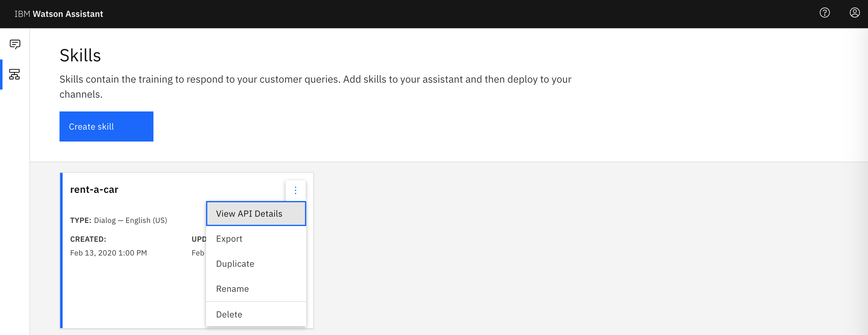Viewport: 868px width, 335px height.
Task: Open the user profile icon
Action: (855, 13)
